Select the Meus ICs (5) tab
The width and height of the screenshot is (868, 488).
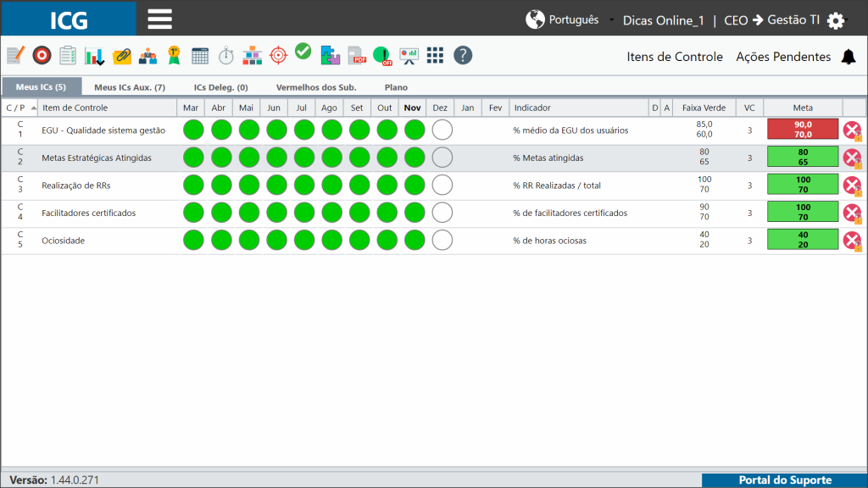[x=41, y=87]
